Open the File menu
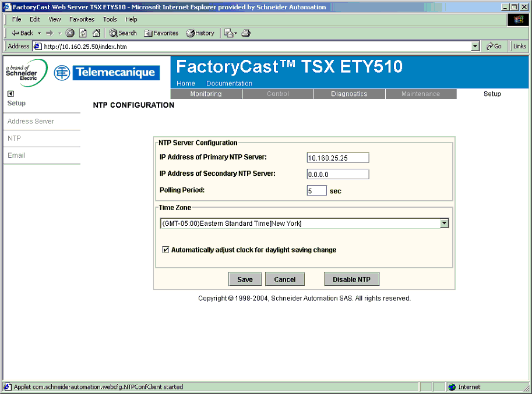The image size is (532, 394). 17,19
